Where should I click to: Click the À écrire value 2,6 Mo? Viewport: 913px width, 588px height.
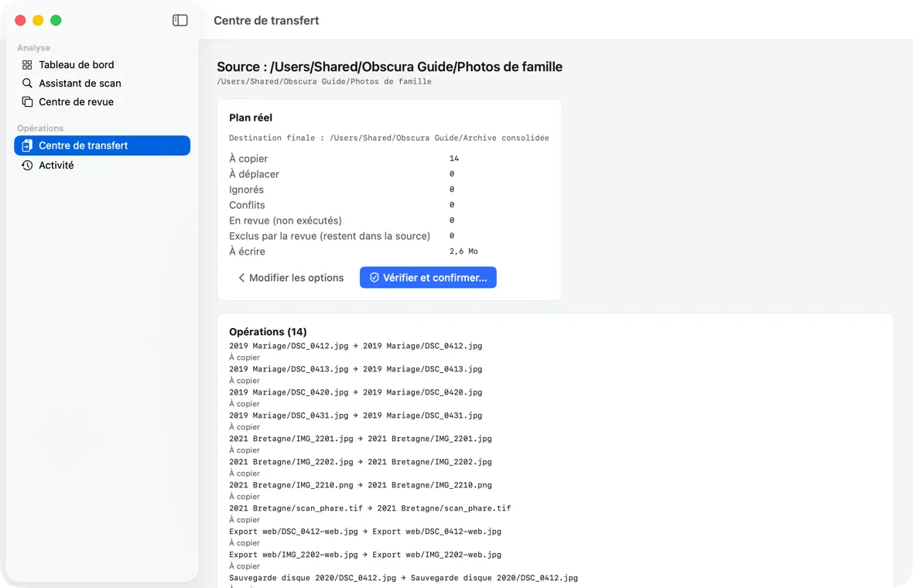(x=463, y=251)
